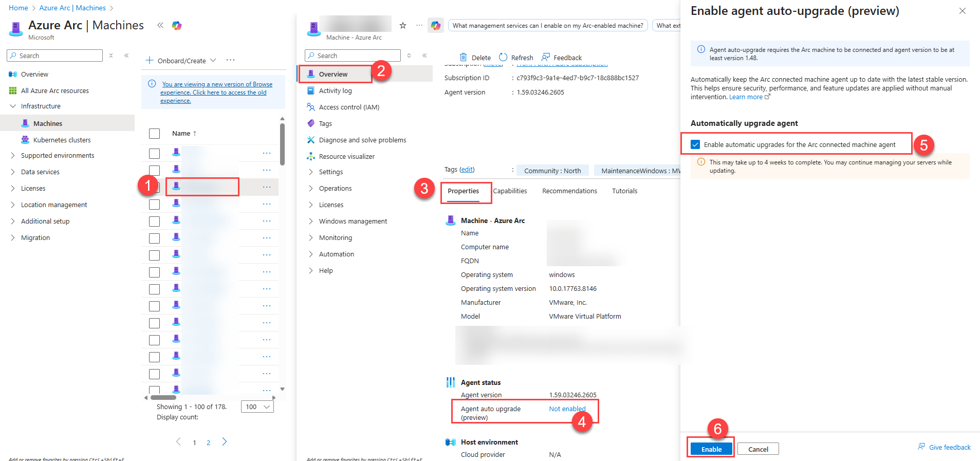Open the 100 page size dropdown

(257, 407)
